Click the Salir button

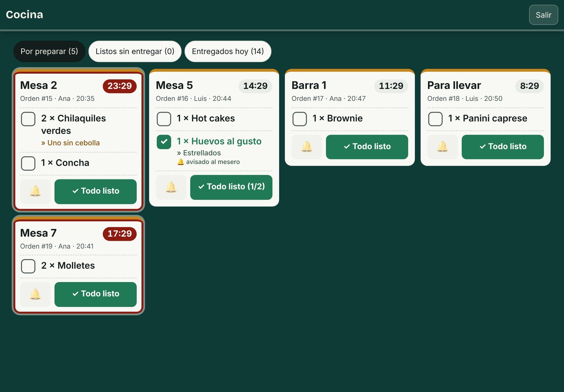point(543,15)
